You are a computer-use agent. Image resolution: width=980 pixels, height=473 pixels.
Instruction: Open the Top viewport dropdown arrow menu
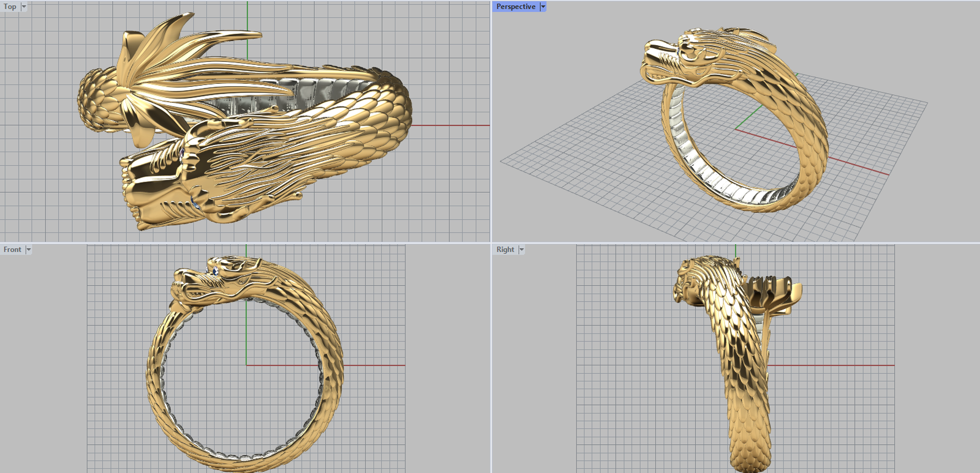tap(24, 7)
